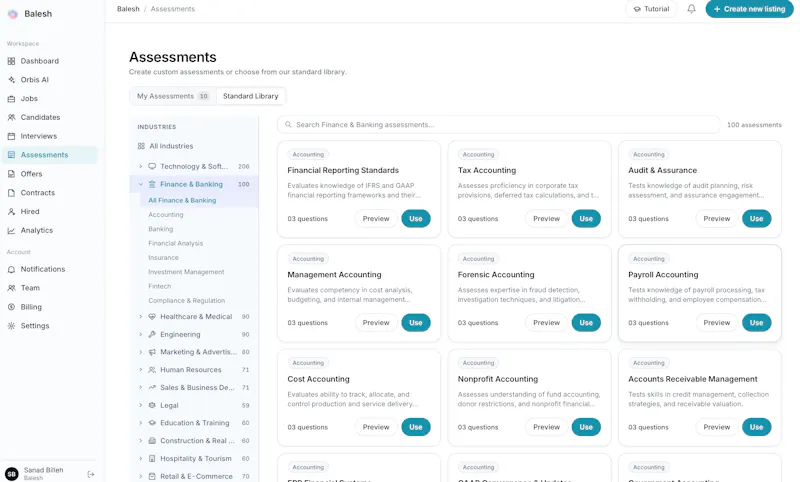Expand the Engineering category chevron
The image size is (800, 482).
(141, 335)
